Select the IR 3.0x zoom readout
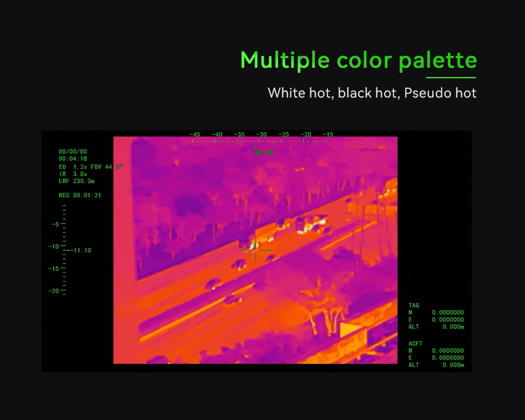 click(73, 174)
